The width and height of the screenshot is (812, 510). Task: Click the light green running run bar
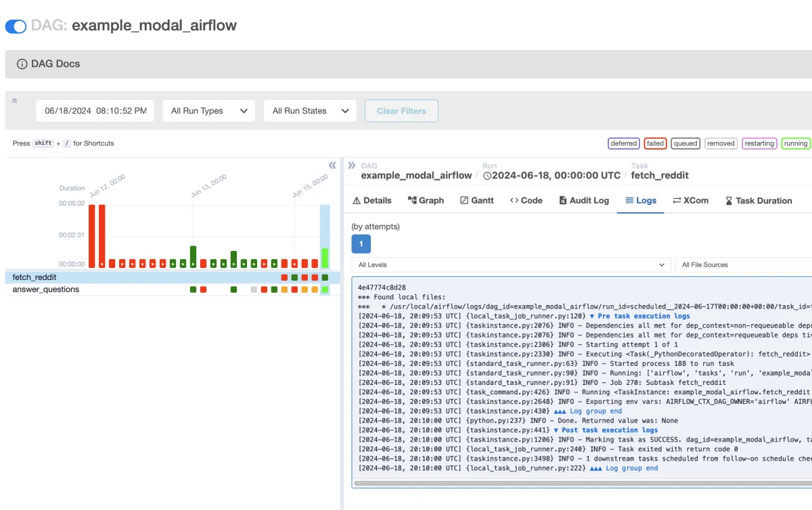click(325, 258)
